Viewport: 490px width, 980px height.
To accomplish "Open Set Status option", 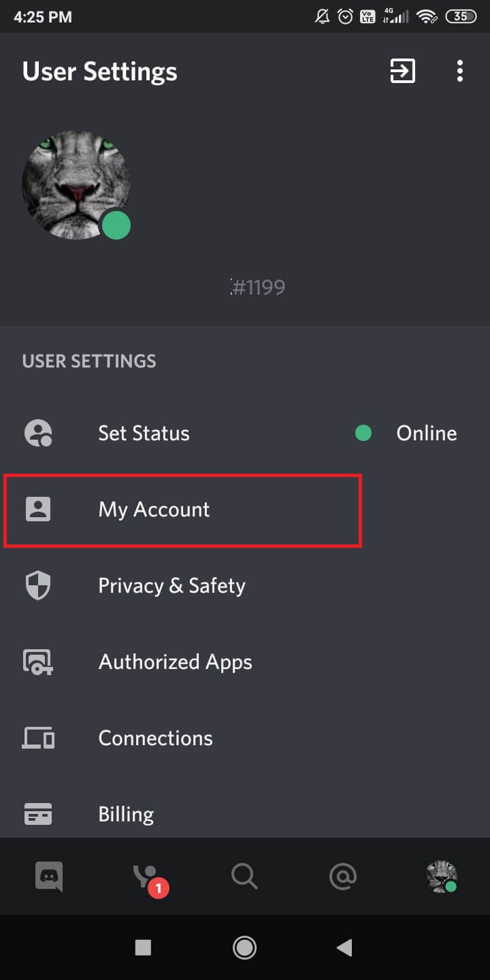I will tap(245, 433).
